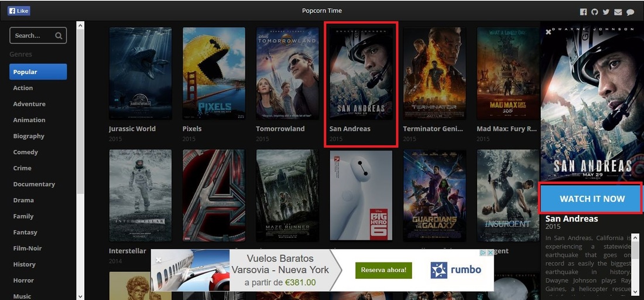644x300 pixels.
Task: Open the Pixels poster
Action: [214, 73]
